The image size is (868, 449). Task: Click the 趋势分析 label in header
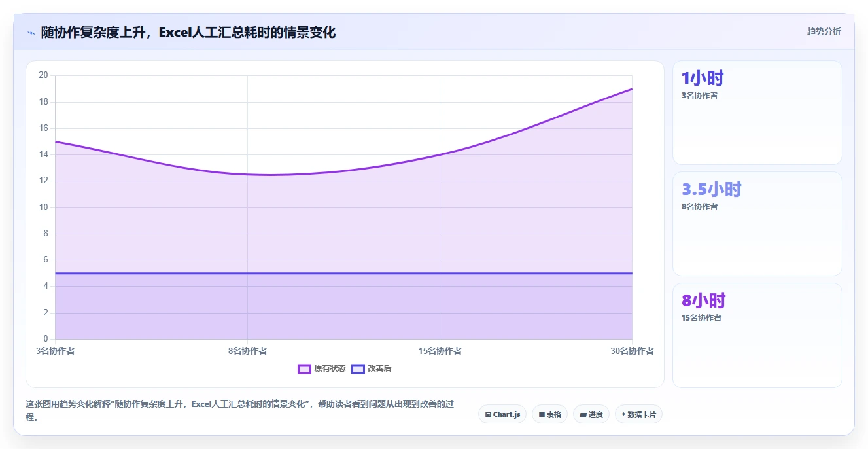[824, 31]
